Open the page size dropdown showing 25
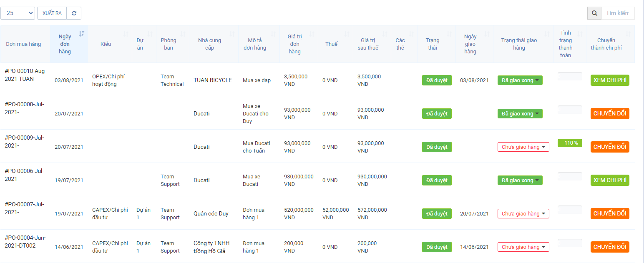The image size is (644, 263). coord(18,13)
